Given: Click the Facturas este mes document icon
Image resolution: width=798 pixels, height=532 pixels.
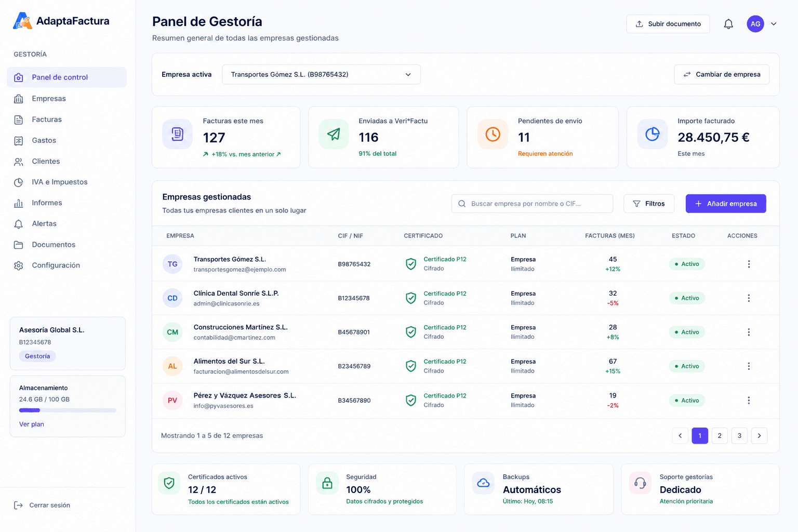Looking at the screenshot, I should click(178, 134).
